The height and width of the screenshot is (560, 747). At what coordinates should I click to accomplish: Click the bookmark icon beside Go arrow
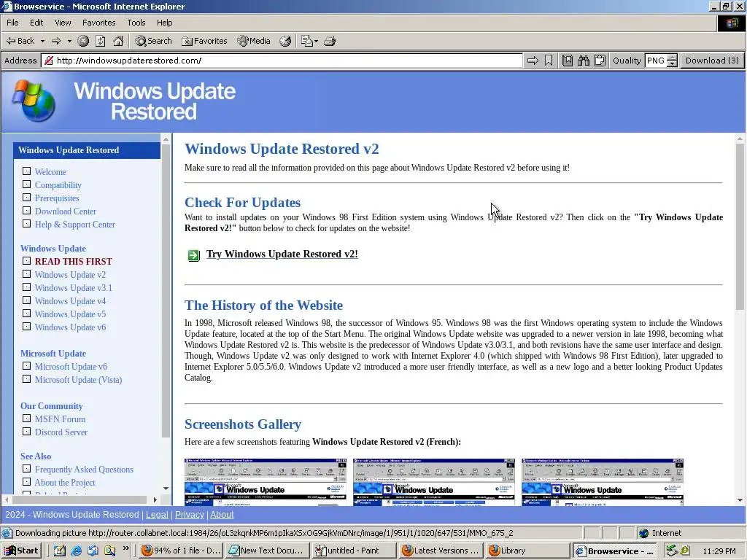(x=549, y=61)
